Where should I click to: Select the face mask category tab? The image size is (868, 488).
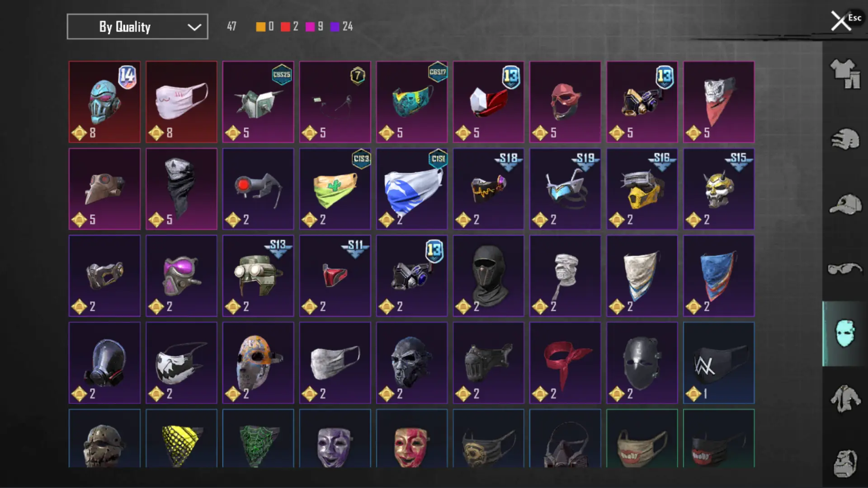pyautogui.click(x=845, y=333)
